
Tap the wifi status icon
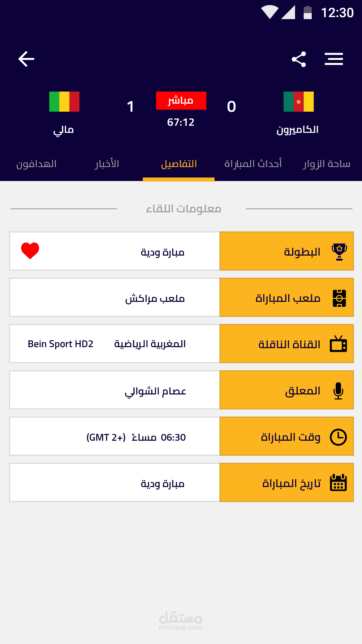tap(269, 12)
